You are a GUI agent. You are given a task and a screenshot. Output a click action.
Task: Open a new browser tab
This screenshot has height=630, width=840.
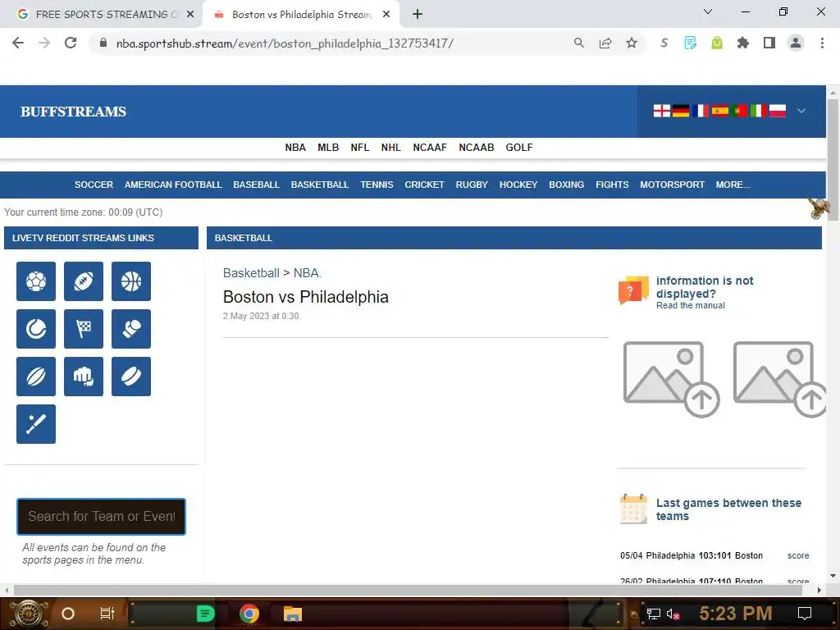tap(418, 15)
